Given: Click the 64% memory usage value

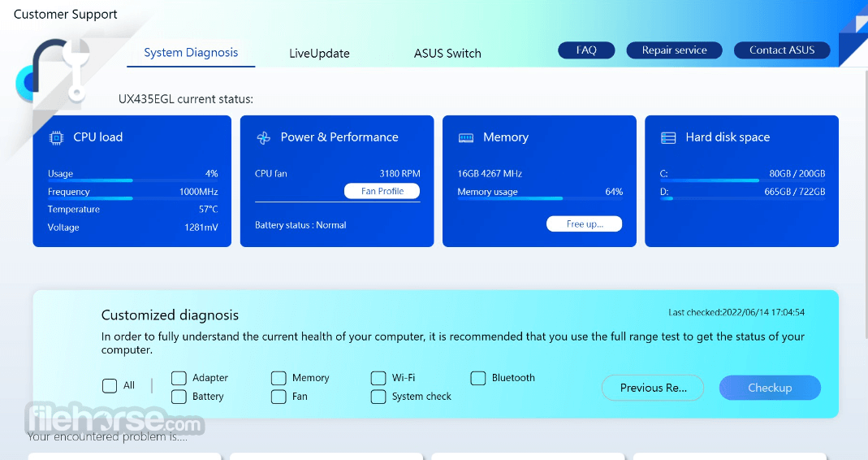Looking at the screenshot, I should pyautogui.click(x=614, y=192).
